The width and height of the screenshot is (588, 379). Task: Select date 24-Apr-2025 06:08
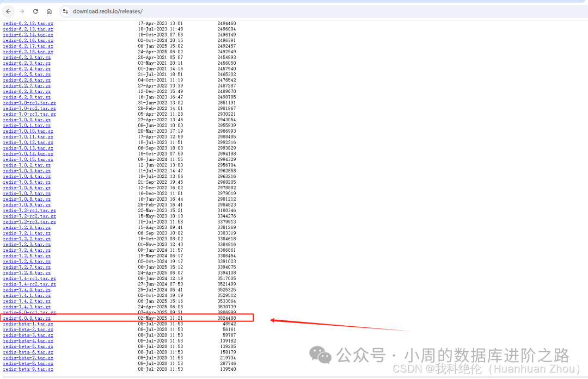click(x=161, y=307)
